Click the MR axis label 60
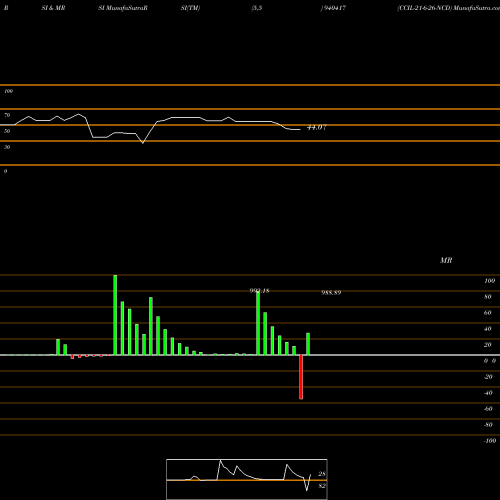This screenshot has width=500, height=500. tap(488, 313)
